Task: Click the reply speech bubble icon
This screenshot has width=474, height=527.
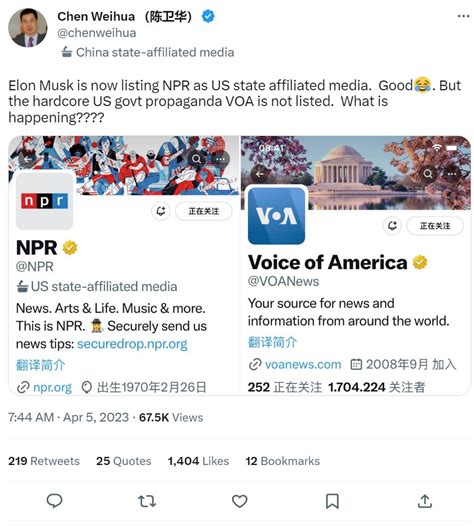Action: (x=54, y=501)
